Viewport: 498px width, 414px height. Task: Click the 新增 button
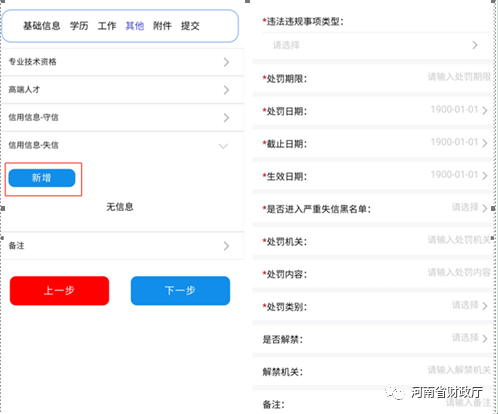pyautogui.click(x=42, y=178)
